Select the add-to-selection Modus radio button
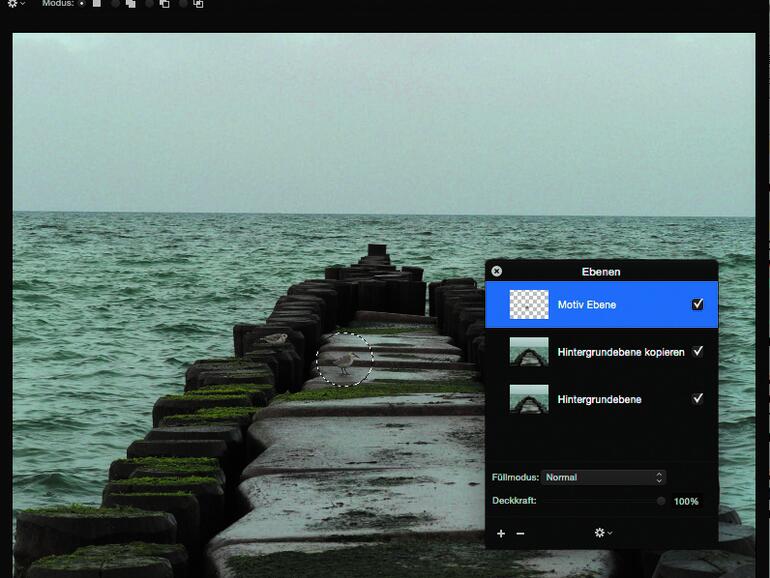 click(115, 3)
